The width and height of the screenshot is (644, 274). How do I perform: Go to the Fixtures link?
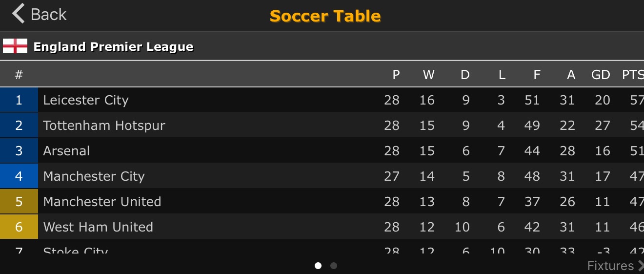point(610,266)
